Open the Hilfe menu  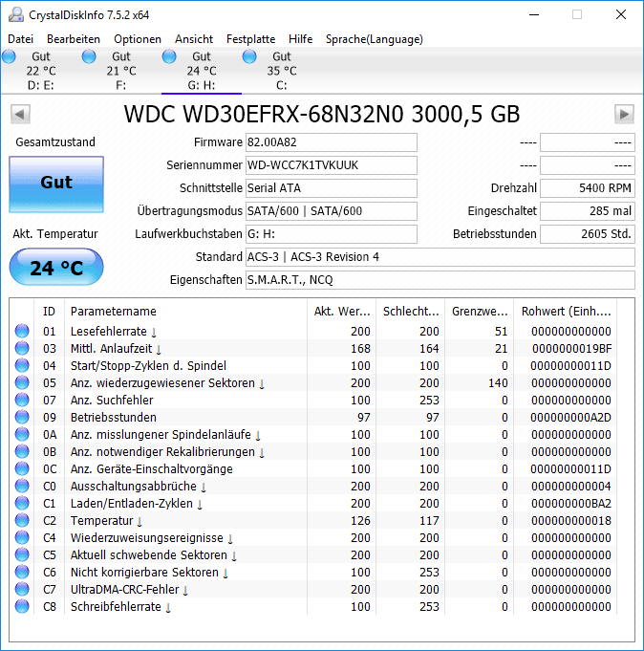click(300, 39)
